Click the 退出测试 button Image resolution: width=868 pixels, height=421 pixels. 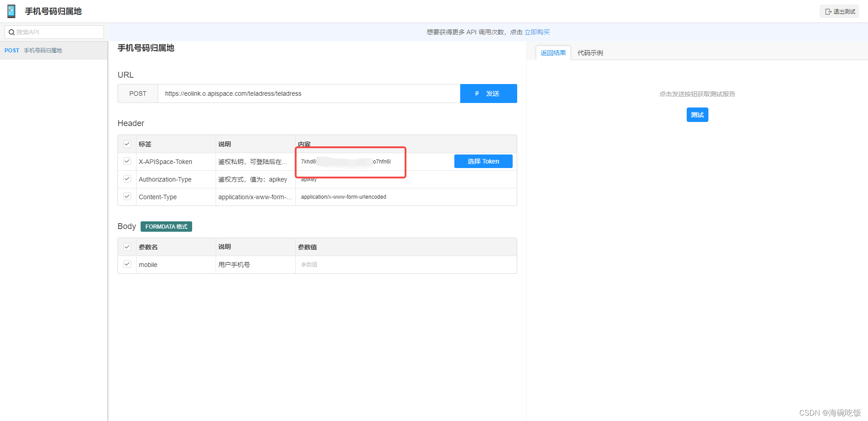pos(840,12)
